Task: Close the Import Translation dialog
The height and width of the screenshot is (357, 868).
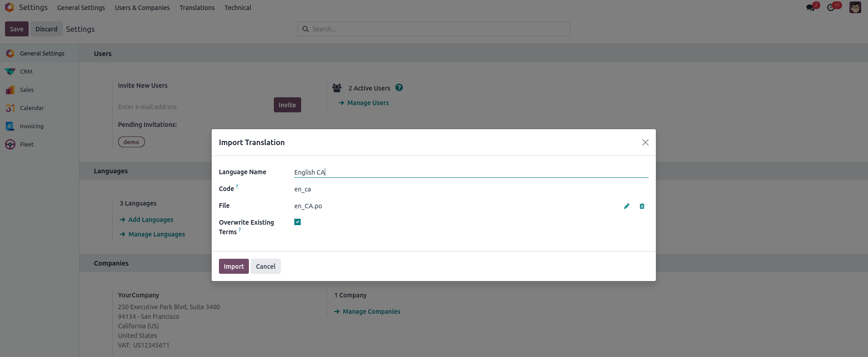Action: pos(645,142)
